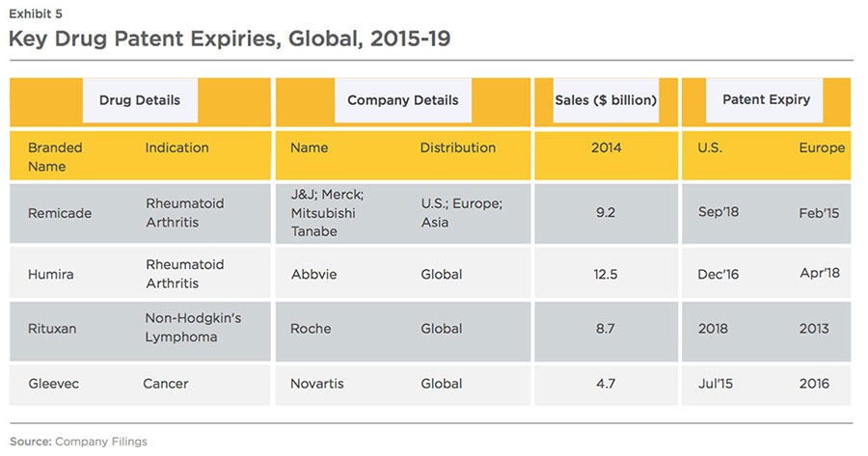Viewport: 868px width, 456px height.
Task: Click the 'Distribution' column heading
Action: click(457, 148)
